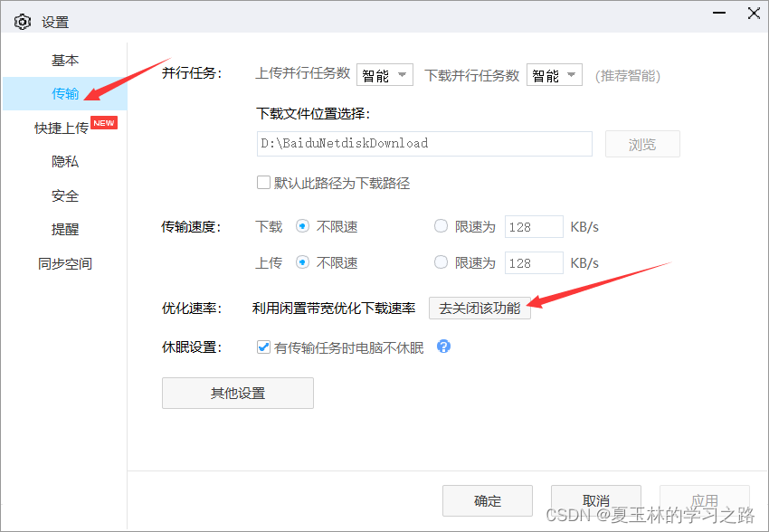Click the blue help question mark icon

pyautogui.click(x=443, y=347)
